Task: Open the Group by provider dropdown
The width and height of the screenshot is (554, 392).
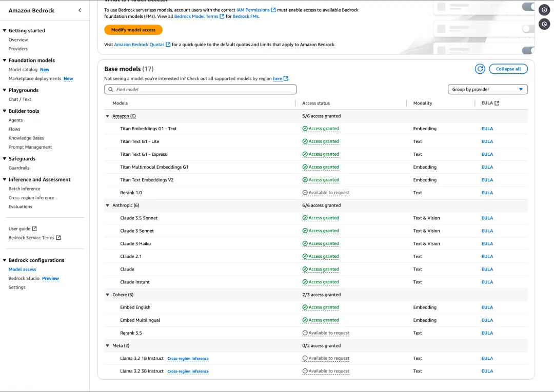Action: tap(487, 89)
